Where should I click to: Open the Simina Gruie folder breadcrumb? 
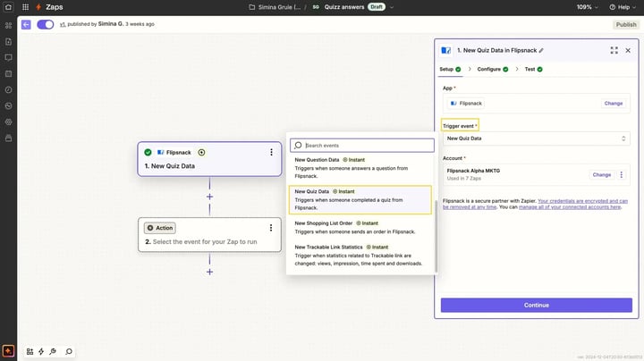pos(275,7)
